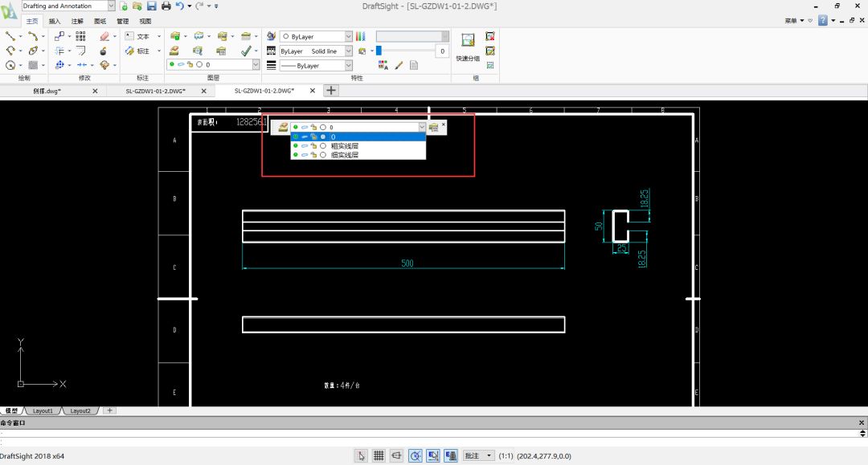This screenshot has width=868, height=465.
Task: Click the color circle of 细实线层 layer
Action: pos(323,155)
